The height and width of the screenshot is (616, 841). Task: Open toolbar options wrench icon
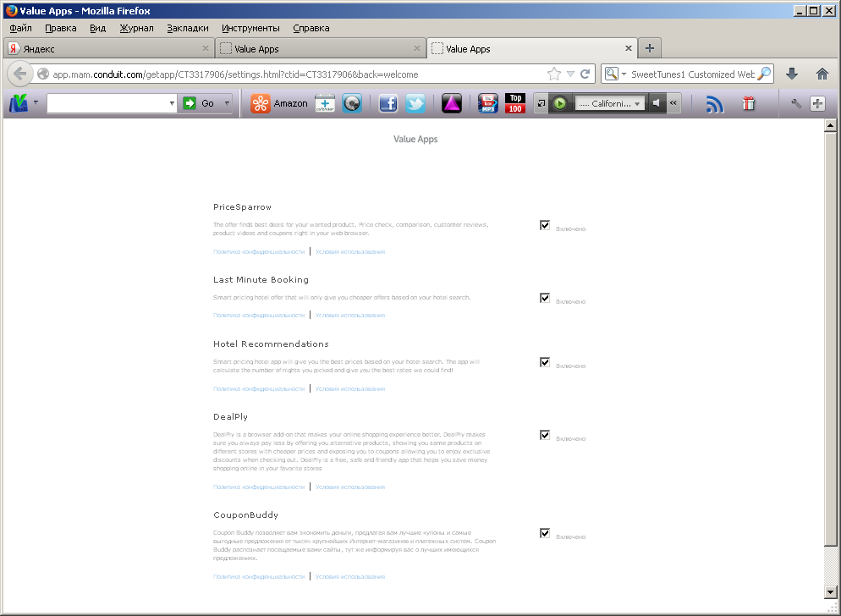pos(796,103)
